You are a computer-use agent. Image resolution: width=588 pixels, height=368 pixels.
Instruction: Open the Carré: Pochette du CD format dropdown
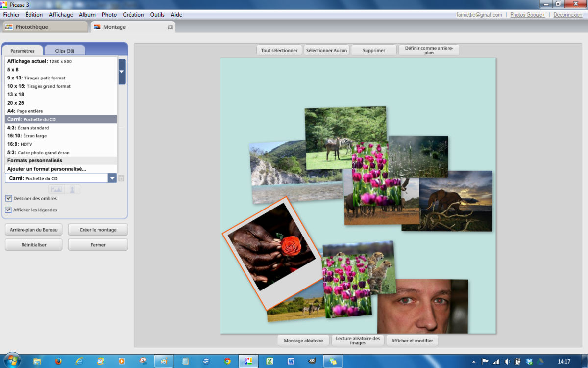coord(112,178)
